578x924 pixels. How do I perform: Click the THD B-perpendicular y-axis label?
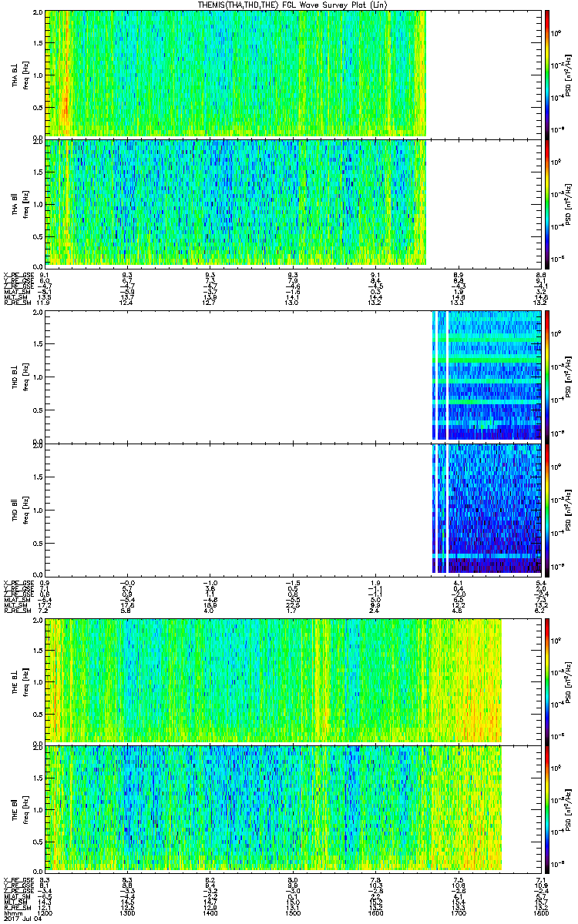pyautogui.click(x=19, y=376)
